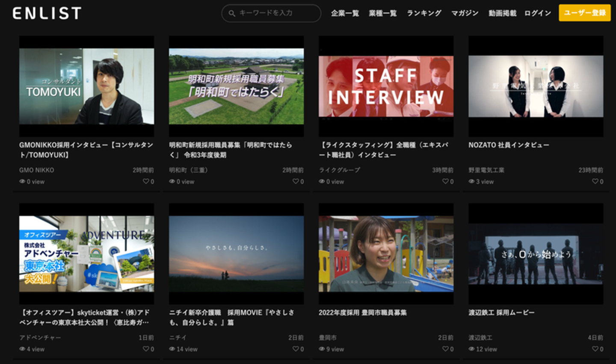
Task: Open the 動画掲載 page
Action: coord(503,13)
